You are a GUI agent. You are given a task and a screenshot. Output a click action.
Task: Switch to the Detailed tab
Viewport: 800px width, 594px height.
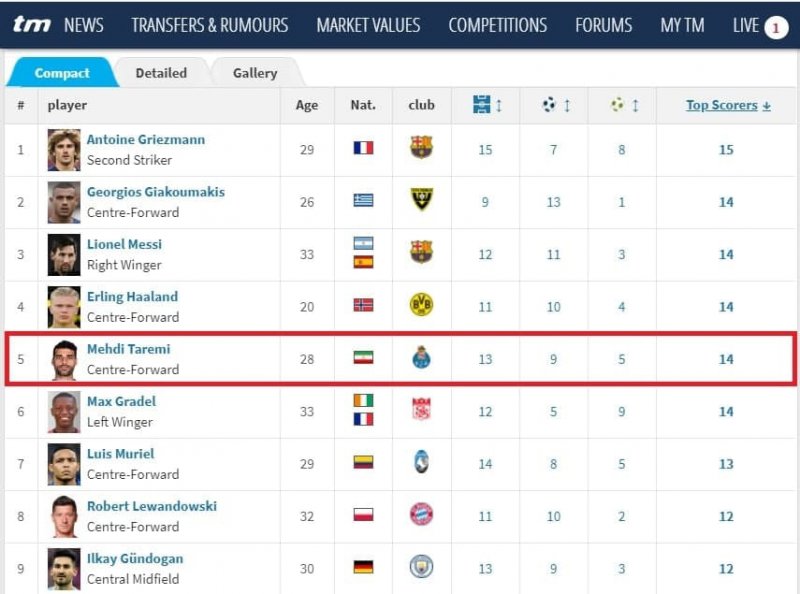(161, 73)
